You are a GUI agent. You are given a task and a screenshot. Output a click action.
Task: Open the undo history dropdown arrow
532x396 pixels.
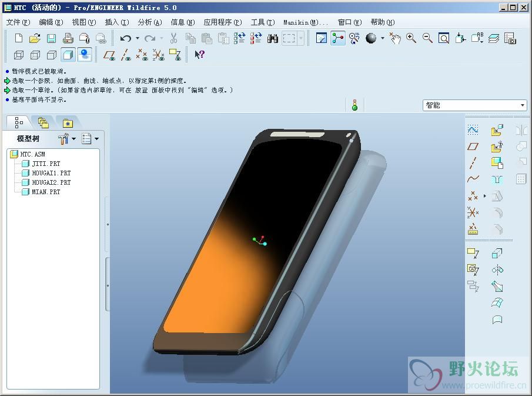click(x=138, y=38)
